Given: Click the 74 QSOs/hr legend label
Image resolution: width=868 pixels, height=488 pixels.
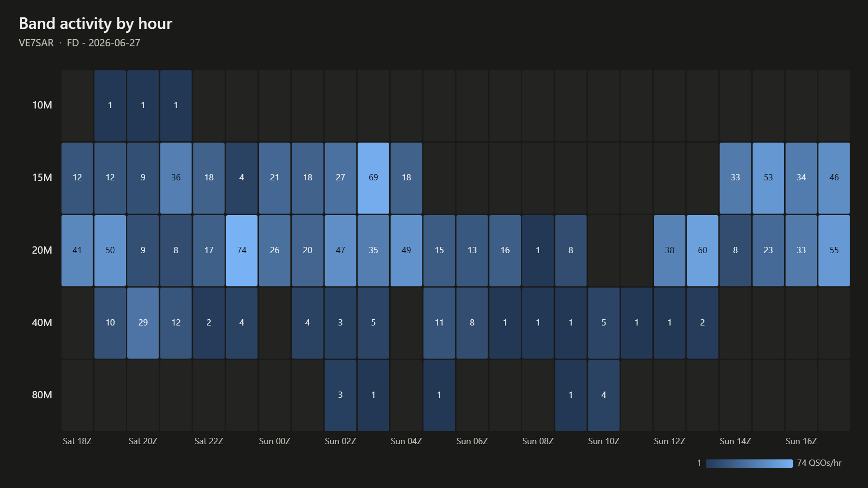Looking at the screenshot, I should tap(819, 463).
